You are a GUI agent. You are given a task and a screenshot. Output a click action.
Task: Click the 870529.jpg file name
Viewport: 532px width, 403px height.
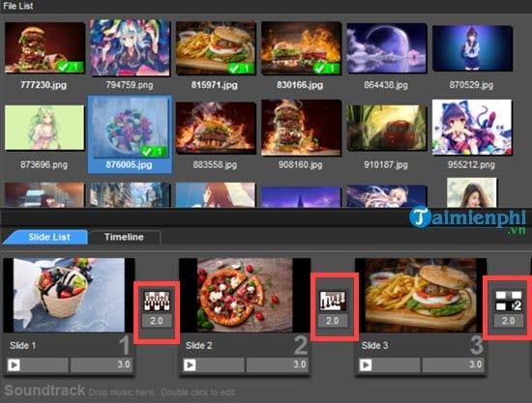(x=471, y=85)
